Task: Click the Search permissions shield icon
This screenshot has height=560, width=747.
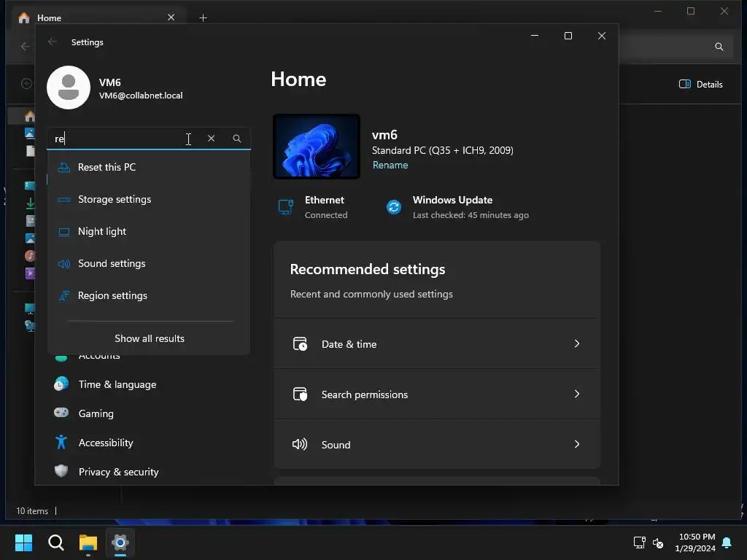Action: pyautogui.click(x=300, y=394)
